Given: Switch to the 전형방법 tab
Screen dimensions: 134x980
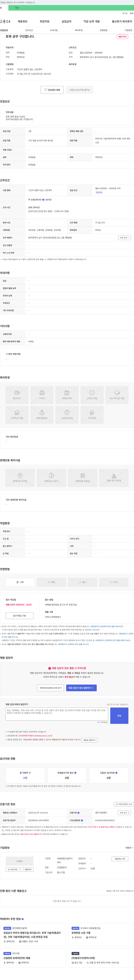Looking at the screenshot, I should pyautogui.click(x=104, y=30).
